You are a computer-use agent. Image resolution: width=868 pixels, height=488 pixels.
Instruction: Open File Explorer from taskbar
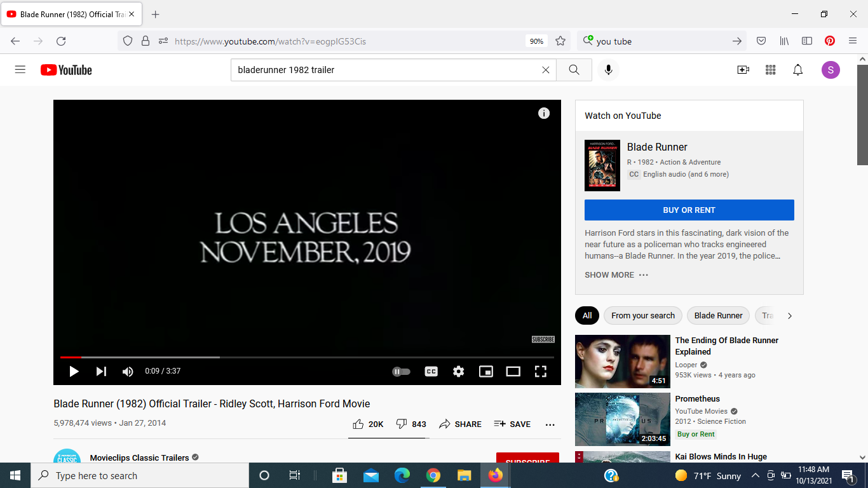pos(465,475)
